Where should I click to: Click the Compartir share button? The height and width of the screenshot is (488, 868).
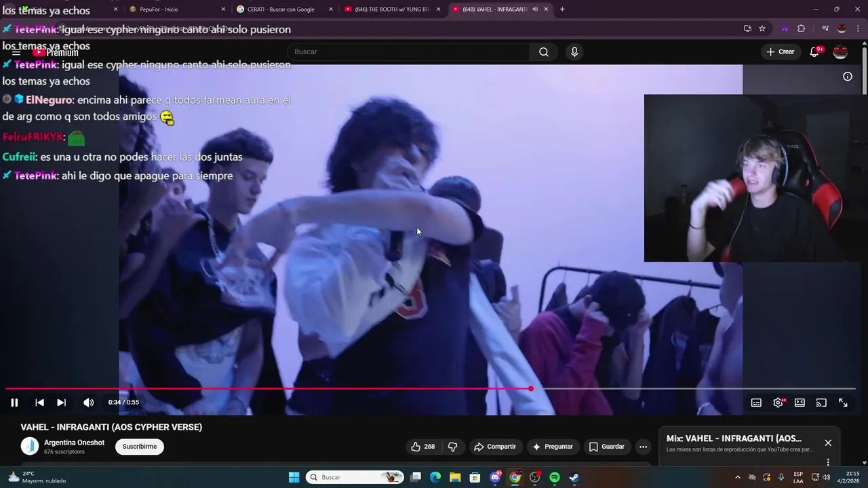tap(495, 447)
